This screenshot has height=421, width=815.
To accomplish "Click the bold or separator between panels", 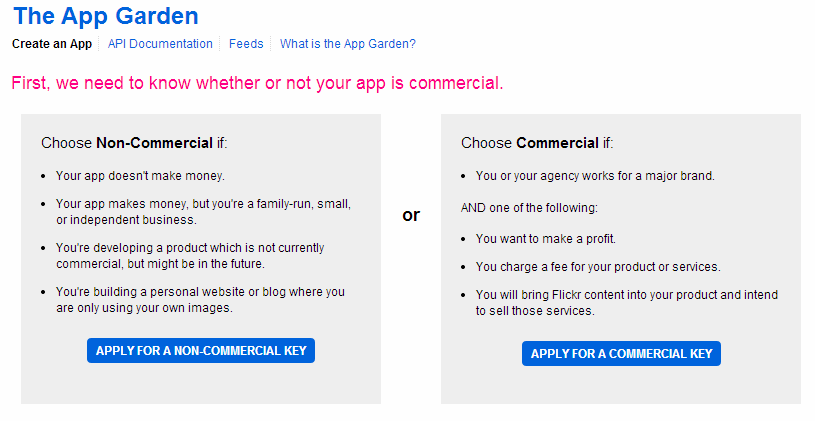I will tap(411, 215).
